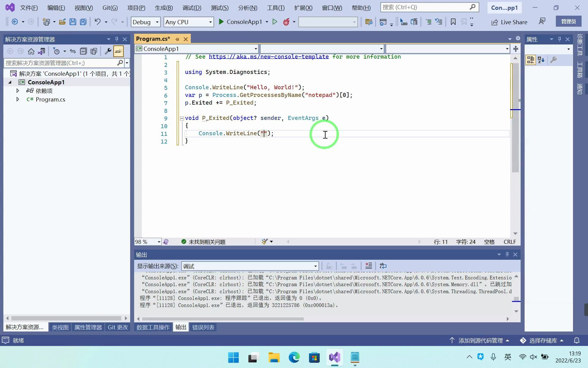Open the Debug configuration dropdown
The image size is (588, 368).
coord(157,22)
